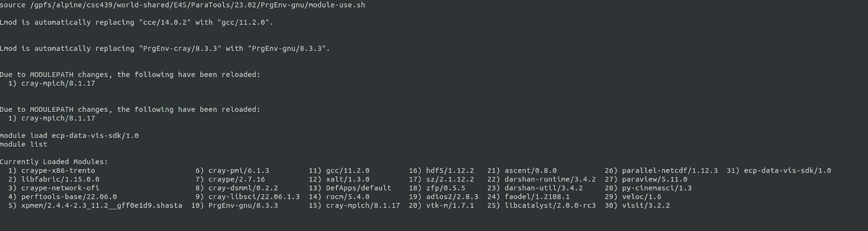Click the xalt/1.3.0 module entry
The image size is (868, 231).
click(347, 179)
